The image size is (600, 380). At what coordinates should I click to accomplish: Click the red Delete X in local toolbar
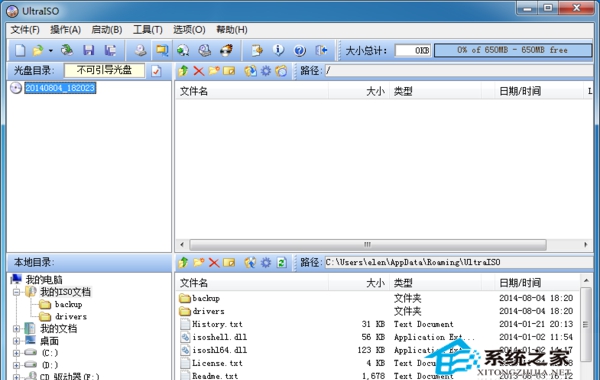coord(214,263)
